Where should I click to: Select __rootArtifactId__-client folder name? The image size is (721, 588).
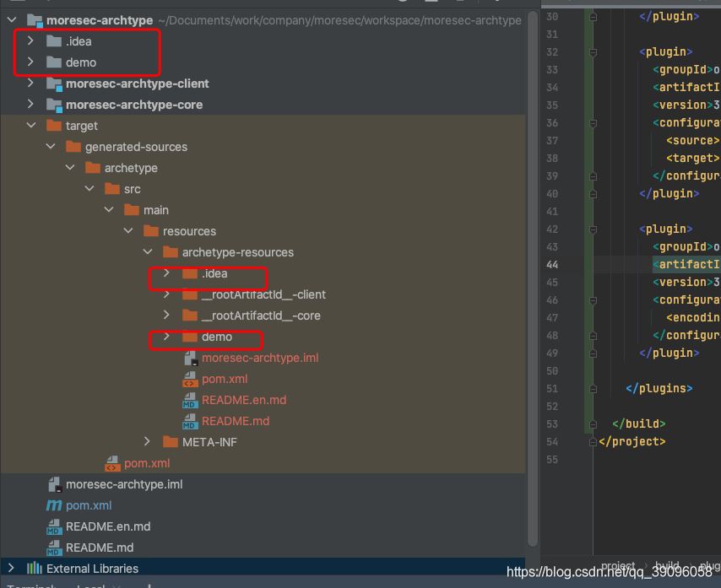click(264, 294)
